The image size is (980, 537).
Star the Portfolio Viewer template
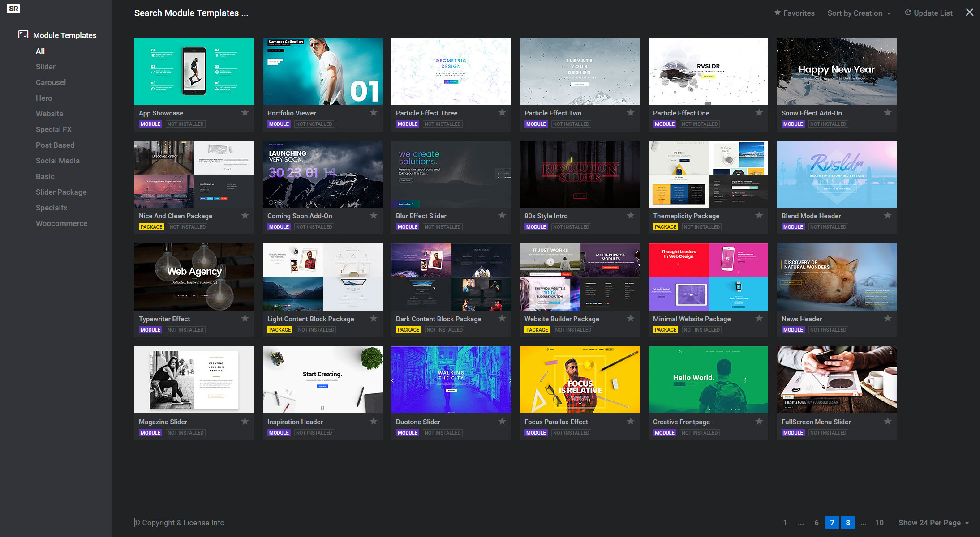[374, 113]
